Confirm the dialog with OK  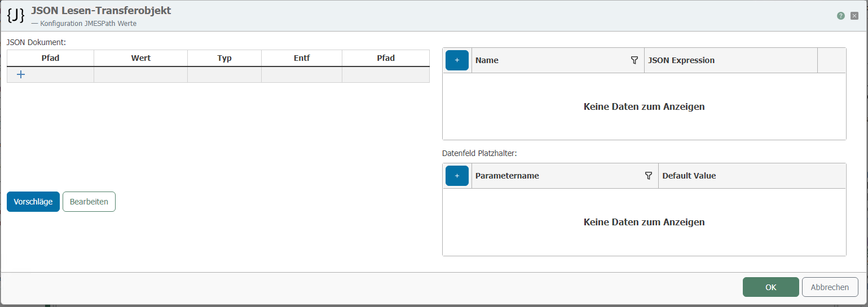point(770,287)
